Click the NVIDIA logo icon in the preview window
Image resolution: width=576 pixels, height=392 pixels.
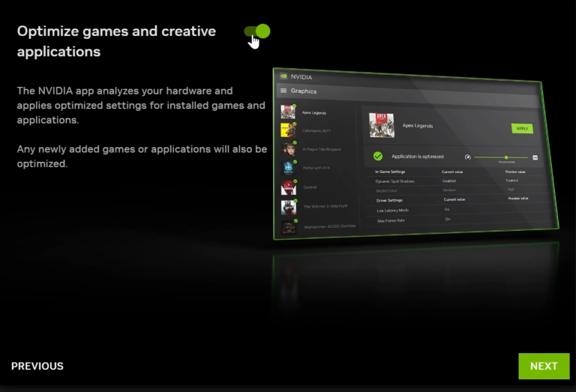(283, 76)
